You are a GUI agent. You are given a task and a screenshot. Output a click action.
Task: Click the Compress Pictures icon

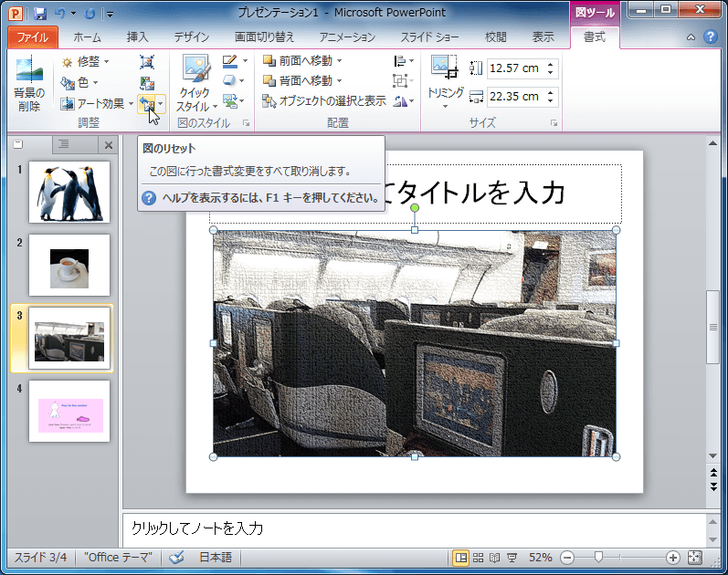(x=147, y=62)
